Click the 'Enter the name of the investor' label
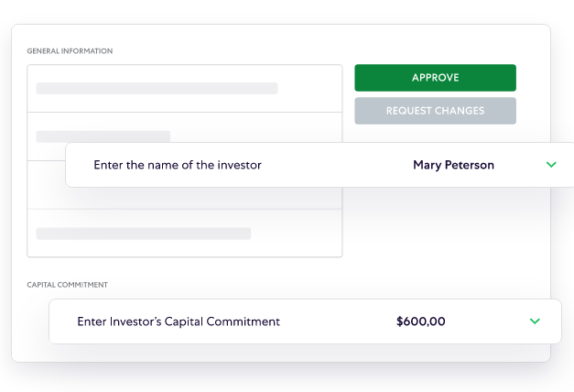 (x=178, y=165)
